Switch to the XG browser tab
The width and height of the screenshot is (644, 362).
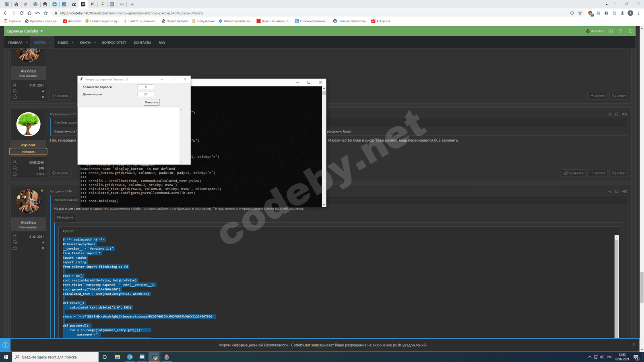(122, 4)
